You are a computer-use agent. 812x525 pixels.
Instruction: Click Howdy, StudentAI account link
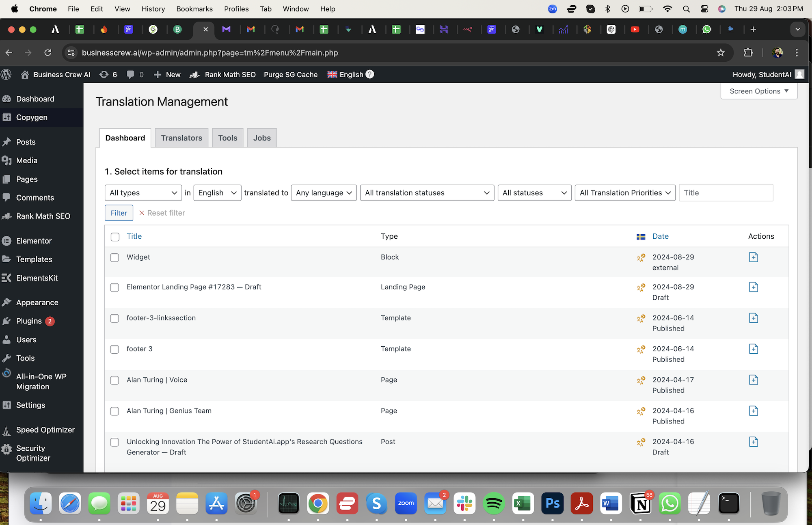coord(768,75)
